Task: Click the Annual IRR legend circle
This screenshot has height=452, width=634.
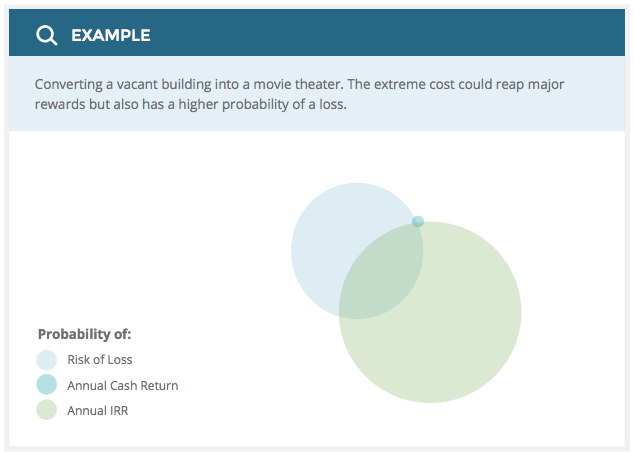Action: coord(47,410)
